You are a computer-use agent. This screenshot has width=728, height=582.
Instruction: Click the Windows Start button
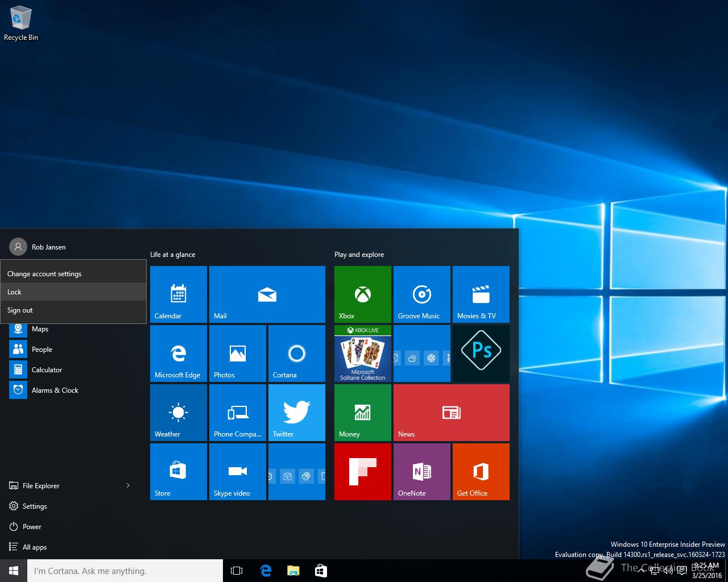(14, 571)
